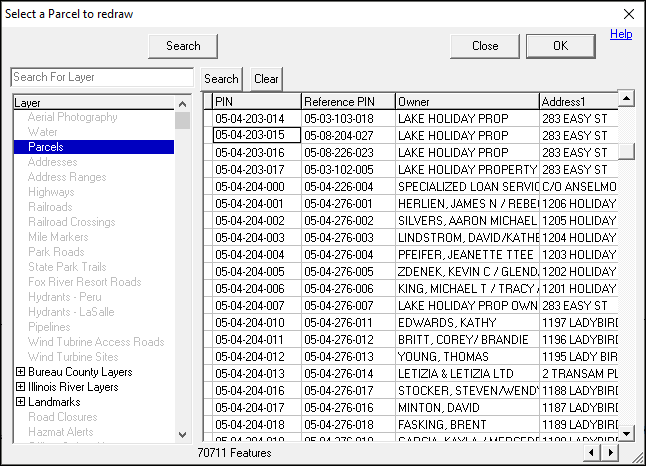
Task: Click the Close button
Action: tap(485, 46)
